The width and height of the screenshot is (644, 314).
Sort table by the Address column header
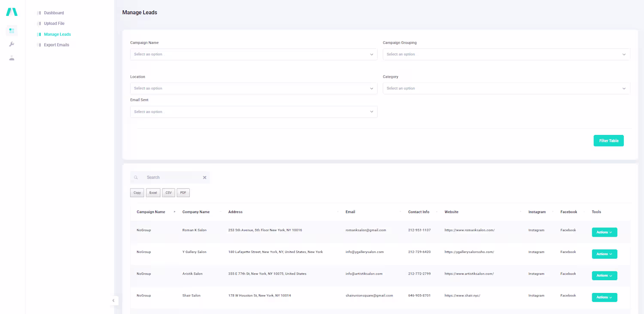click(235, 212)
